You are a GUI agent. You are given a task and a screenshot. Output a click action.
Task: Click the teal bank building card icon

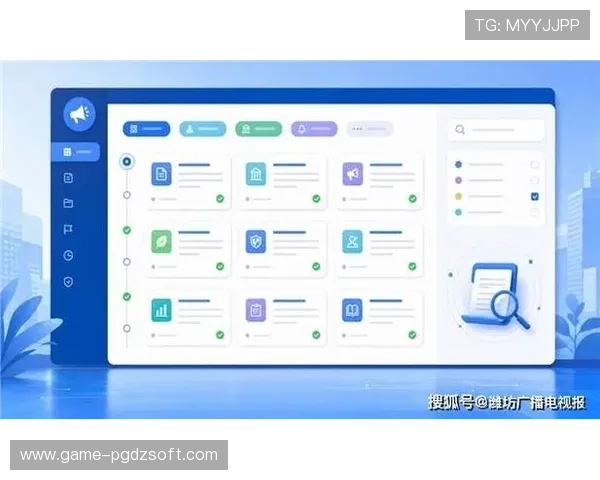[x=256, y=174]
